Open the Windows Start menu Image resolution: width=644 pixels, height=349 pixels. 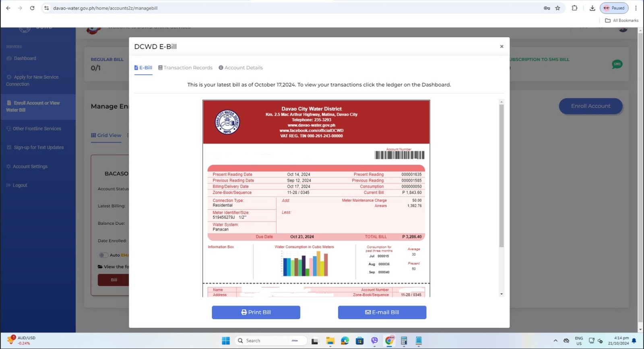(x=226, y=341)
